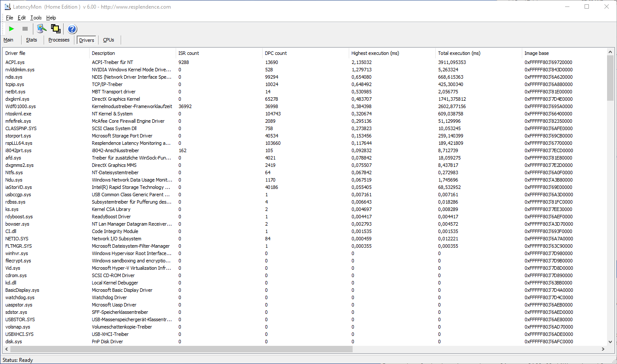Screen dimensions: 617x364
Task: Click DPC count value 104743
Action: point(273,114)
